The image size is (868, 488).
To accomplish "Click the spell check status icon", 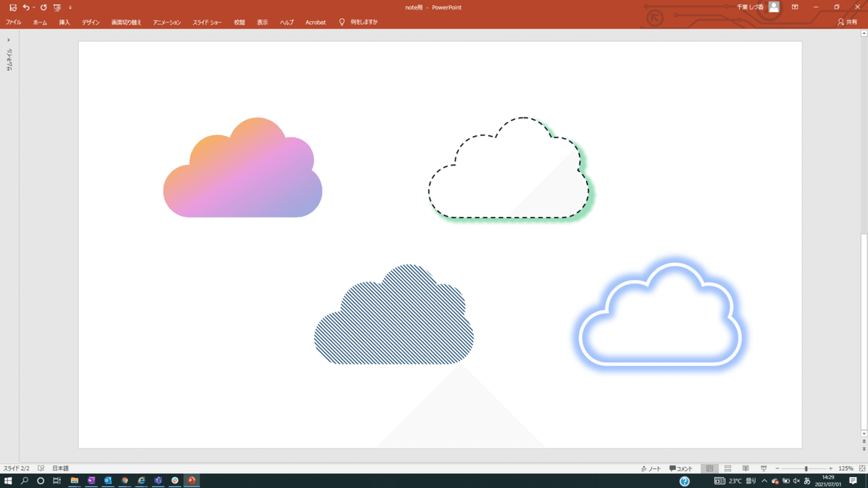I will coord(41,468).
